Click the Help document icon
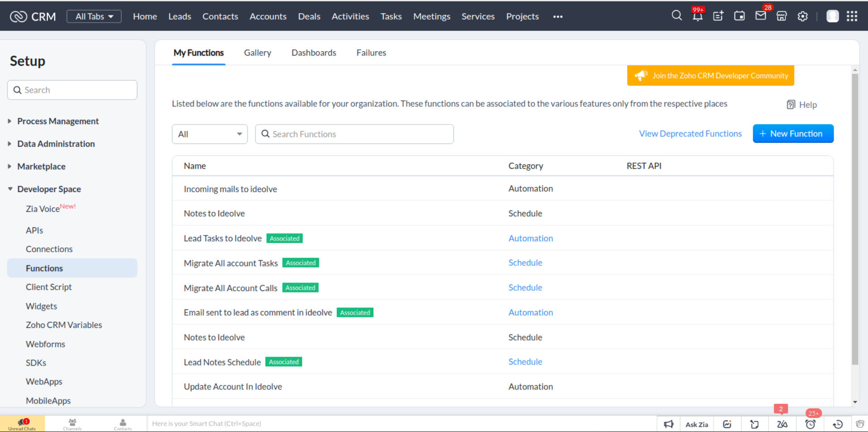Viewport: 868px width, 432px height. [791, 105]
